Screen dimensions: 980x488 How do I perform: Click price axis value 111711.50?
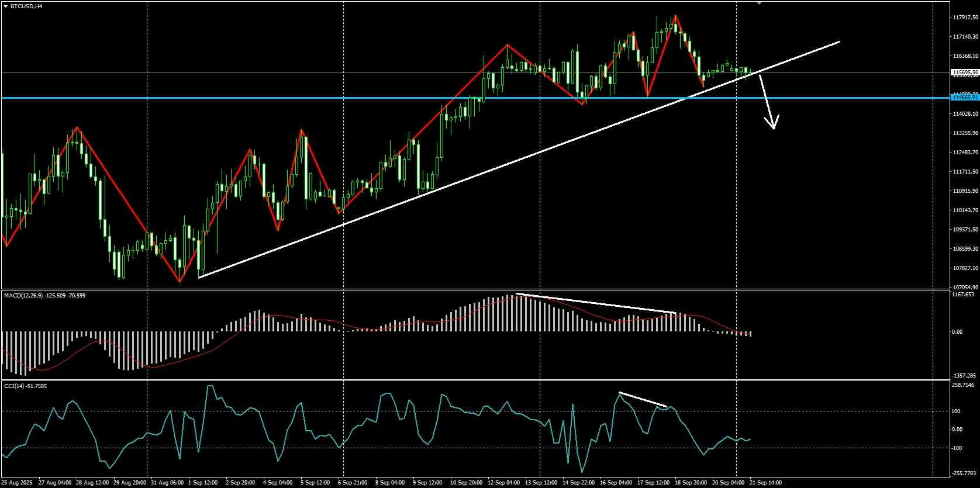(x=965, y=172)
